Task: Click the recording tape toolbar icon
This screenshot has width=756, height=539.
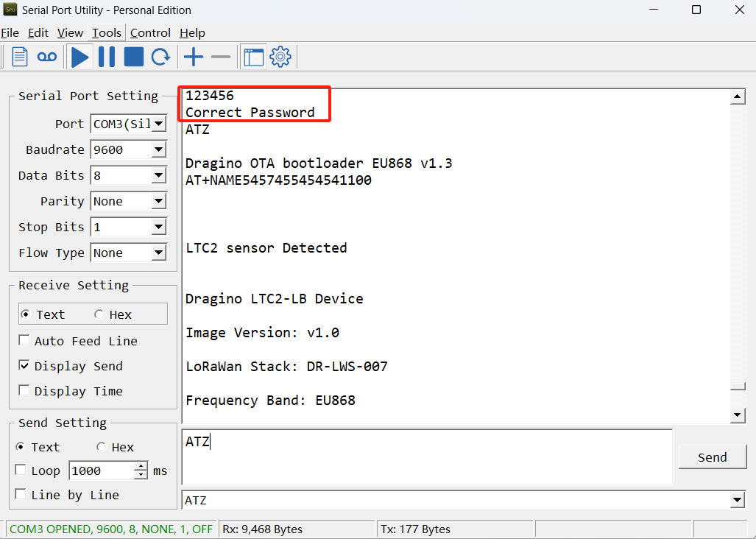Action: [47, 57]
